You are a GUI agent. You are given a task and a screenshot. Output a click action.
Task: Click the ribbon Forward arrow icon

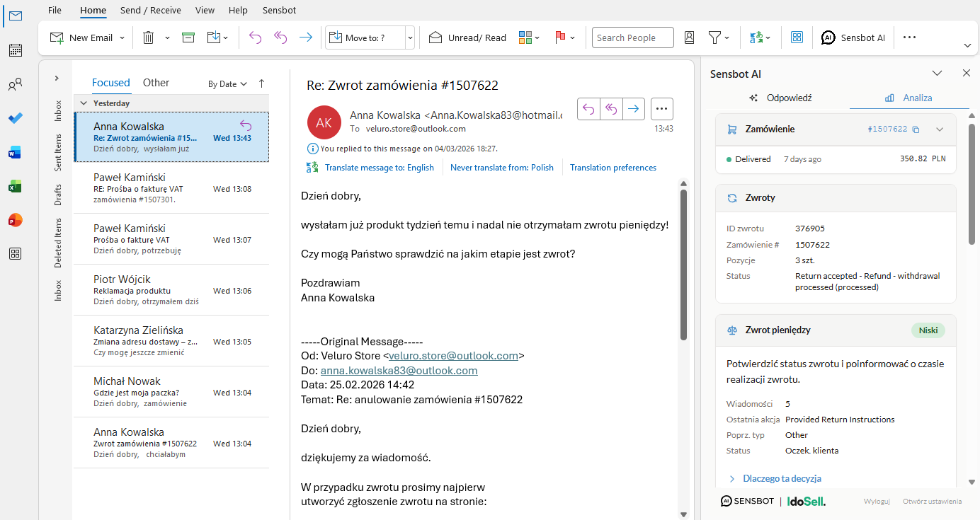(x=306, y=37)
